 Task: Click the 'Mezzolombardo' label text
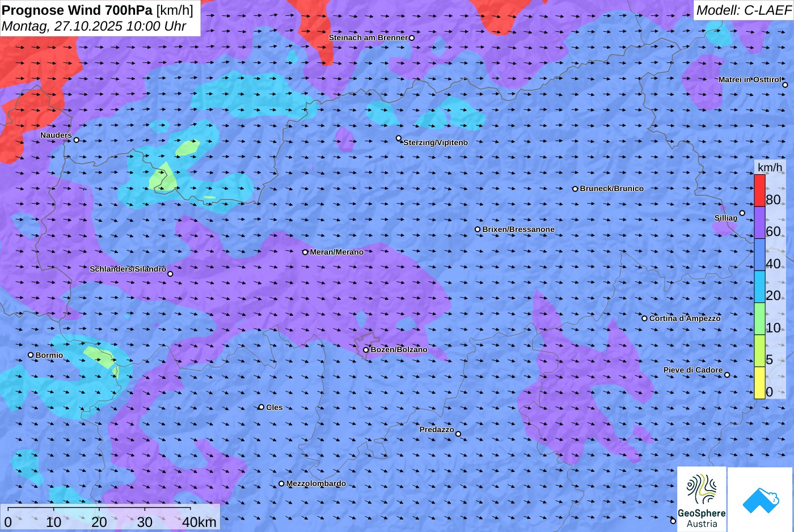[x=316, y=484]
